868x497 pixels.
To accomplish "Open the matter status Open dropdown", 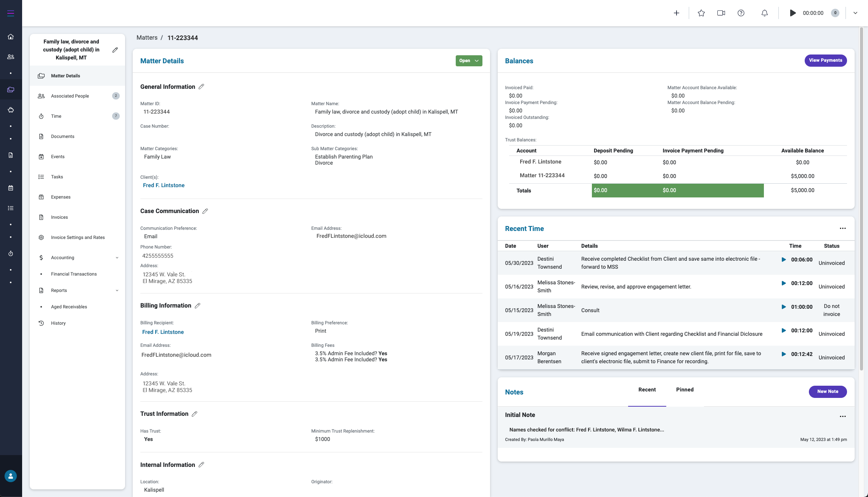I will (x=469, y=61).
